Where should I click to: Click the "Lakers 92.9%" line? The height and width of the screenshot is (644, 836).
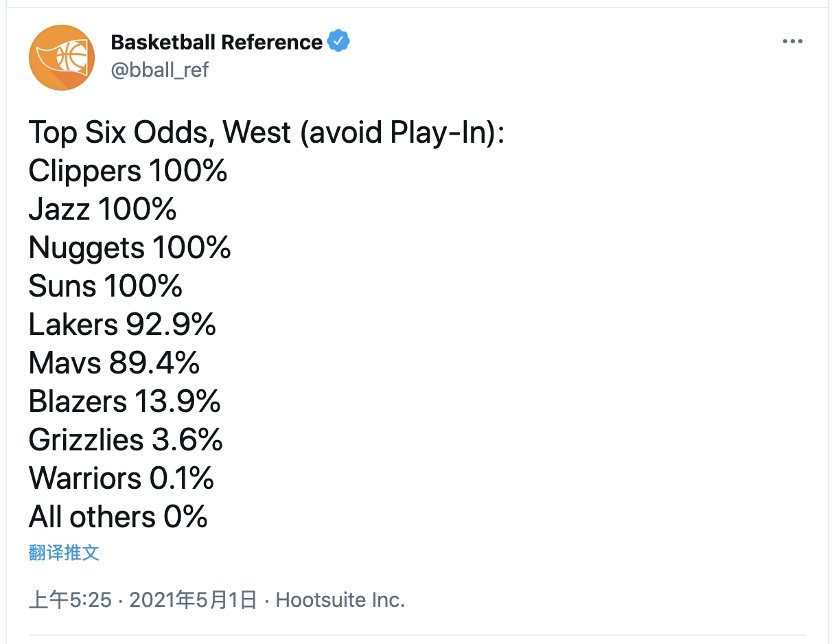tap(122, 325)
